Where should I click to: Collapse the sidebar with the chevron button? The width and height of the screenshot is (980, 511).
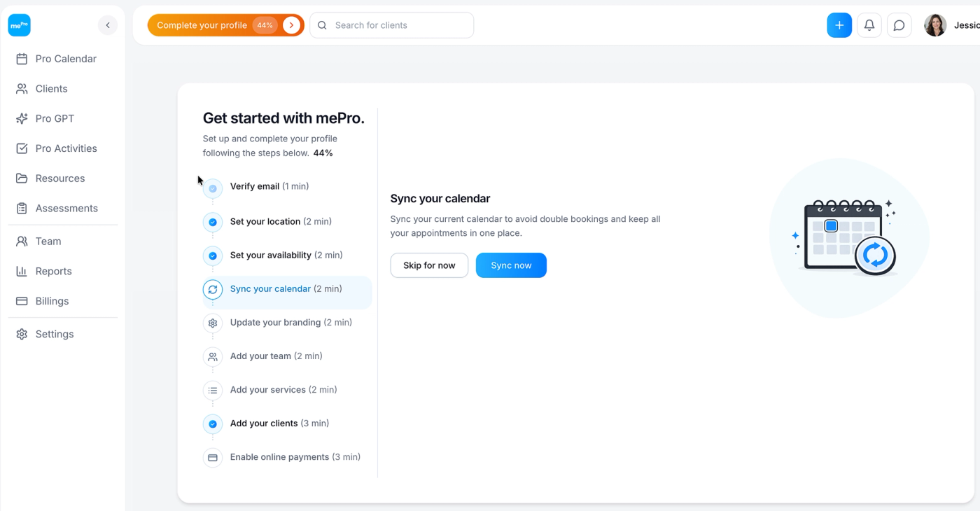point(108,25)
